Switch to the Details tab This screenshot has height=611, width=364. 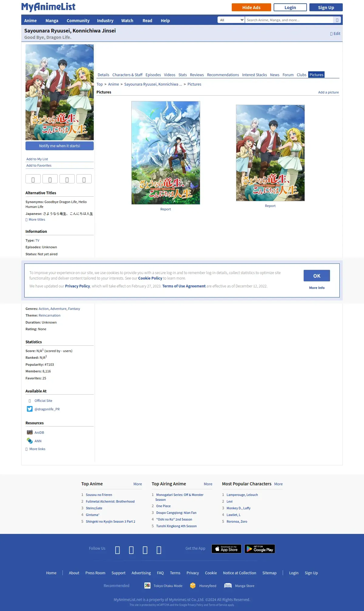[x=103, y=75]
